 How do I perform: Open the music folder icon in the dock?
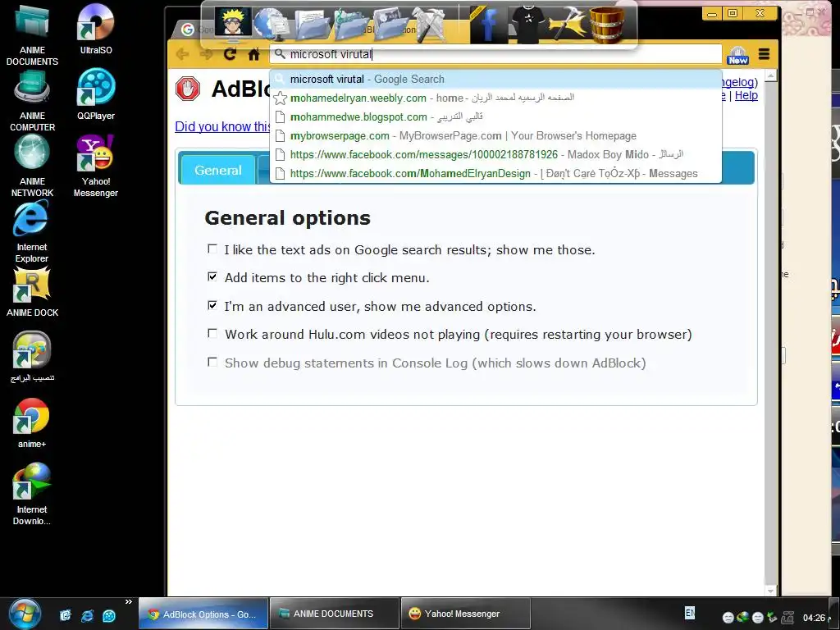351,24
